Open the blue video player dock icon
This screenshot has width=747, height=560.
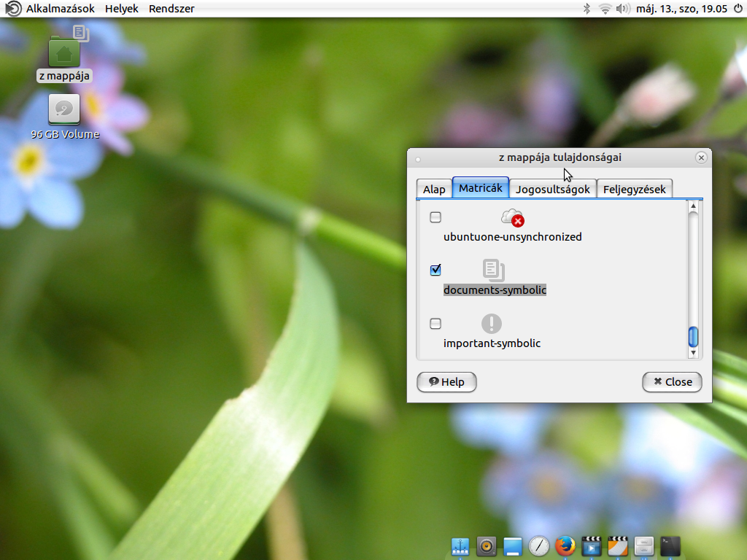591,546
